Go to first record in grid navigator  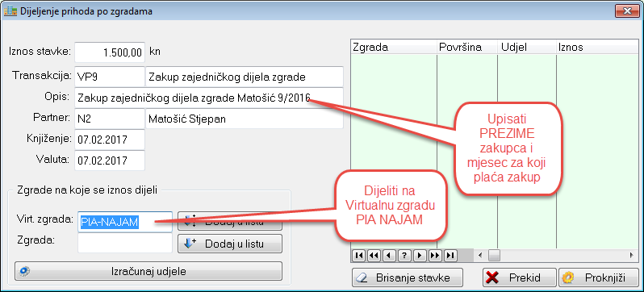358,256
